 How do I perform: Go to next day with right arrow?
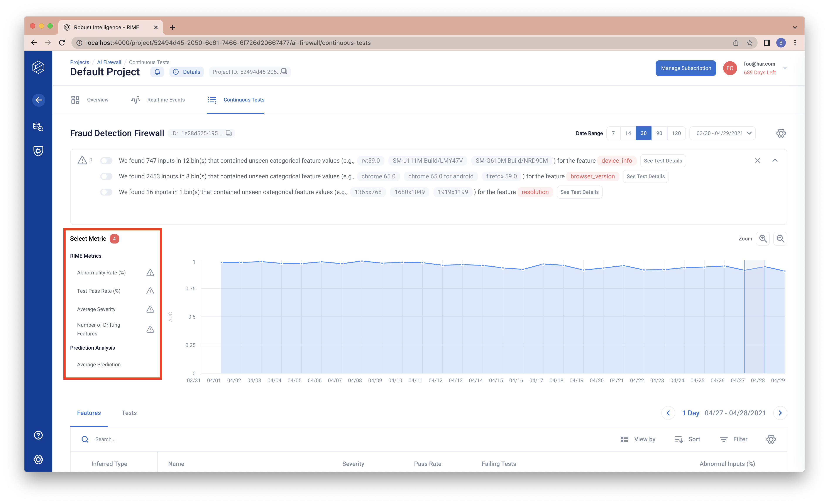pos(780,413)
